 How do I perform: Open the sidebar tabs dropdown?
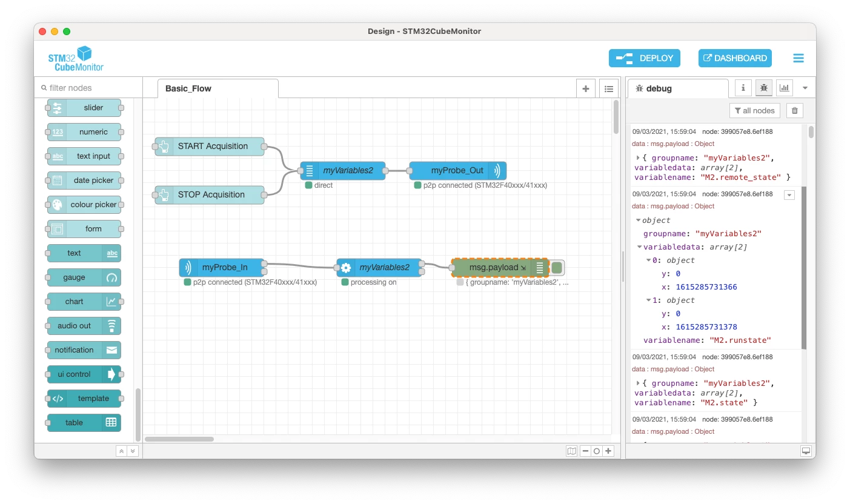(805, 88)
